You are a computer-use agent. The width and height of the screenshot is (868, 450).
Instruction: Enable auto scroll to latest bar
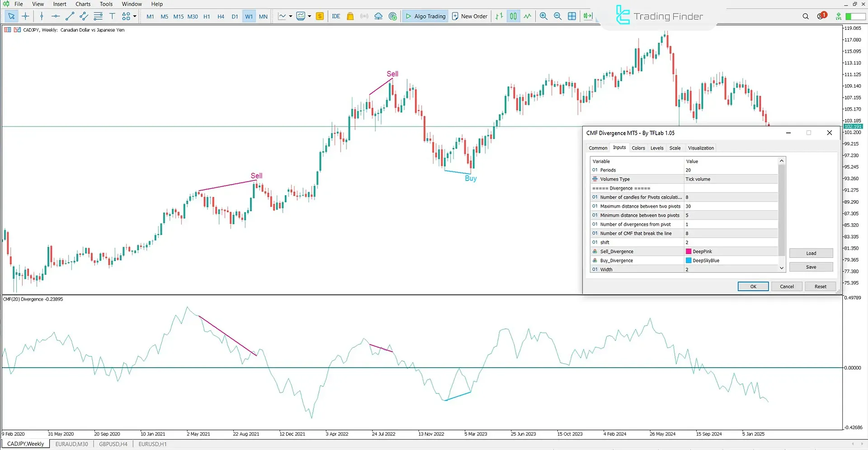pyautogui.click(x=588, y=16)
